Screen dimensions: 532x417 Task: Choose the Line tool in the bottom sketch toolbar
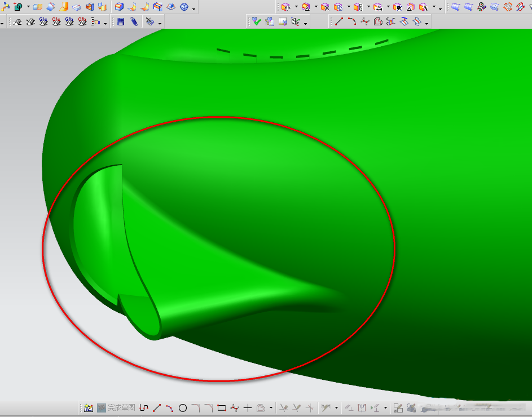pos(157,407)
